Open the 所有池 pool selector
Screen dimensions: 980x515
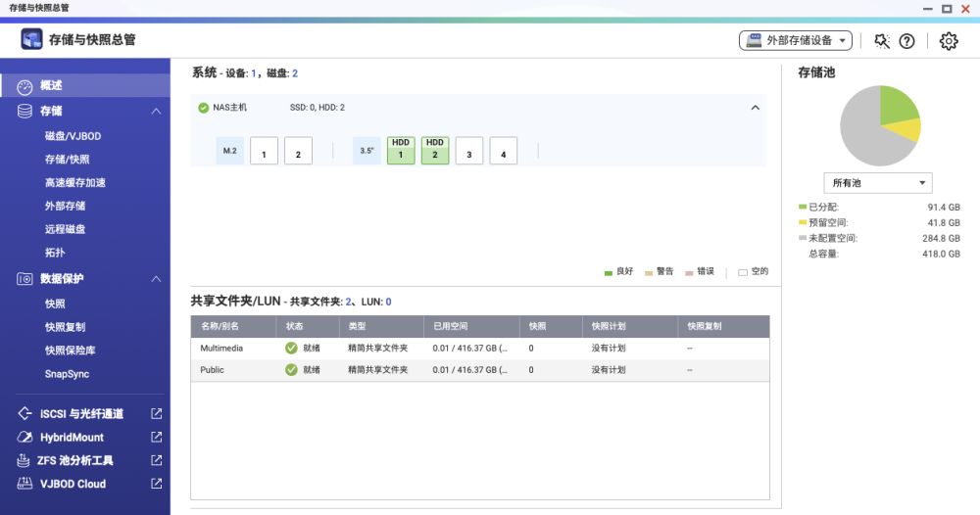click(878, 183)
